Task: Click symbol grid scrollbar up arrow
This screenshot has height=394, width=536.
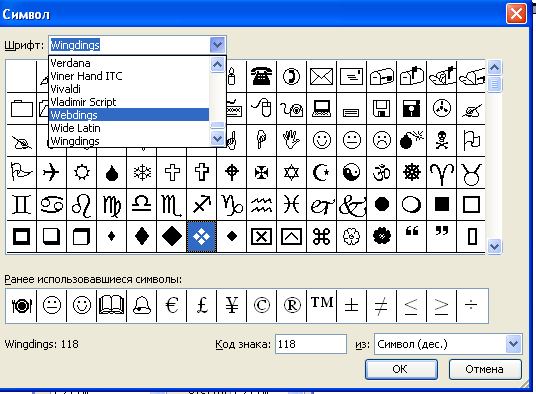Action: pyautogui.click(x=495, y=68)
